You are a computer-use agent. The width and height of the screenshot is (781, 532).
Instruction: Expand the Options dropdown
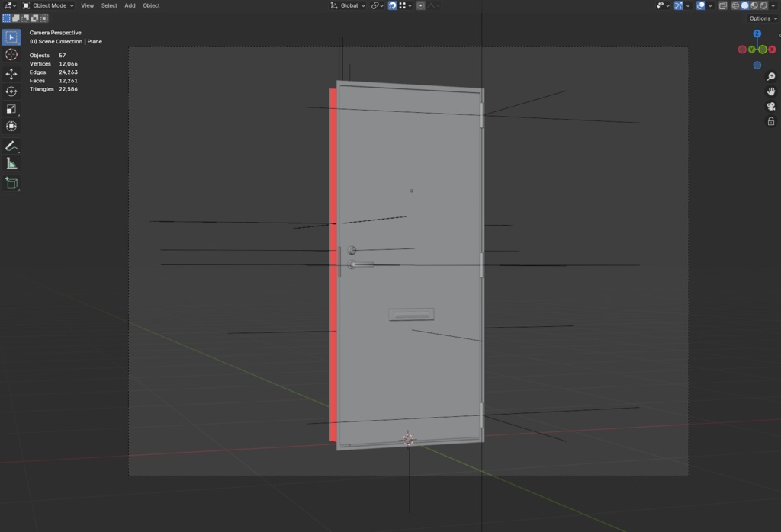click(763, 18)
